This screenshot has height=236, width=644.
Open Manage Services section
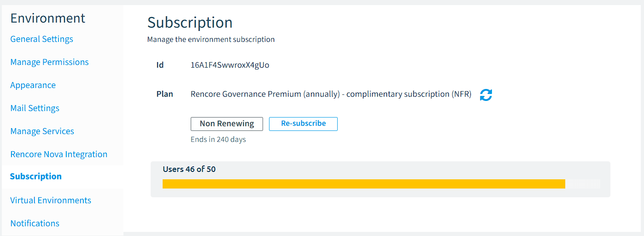click(42, 131)
